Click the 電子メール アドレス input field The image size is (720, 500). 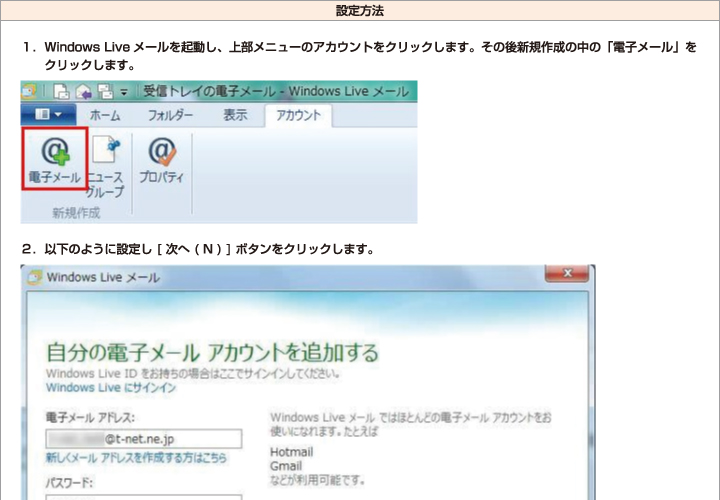tap(144, 439)
